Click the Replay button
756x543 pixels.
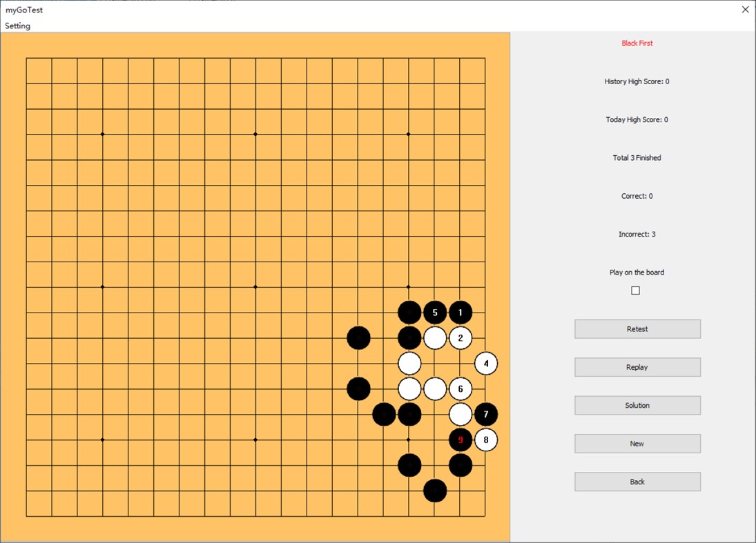point(637,366)
